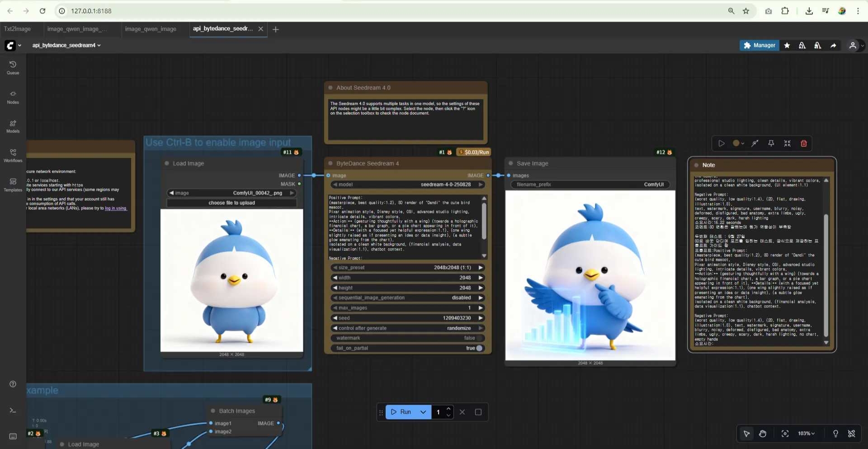Open a new workflow tab
868x449 pixels.
point(276,29)
